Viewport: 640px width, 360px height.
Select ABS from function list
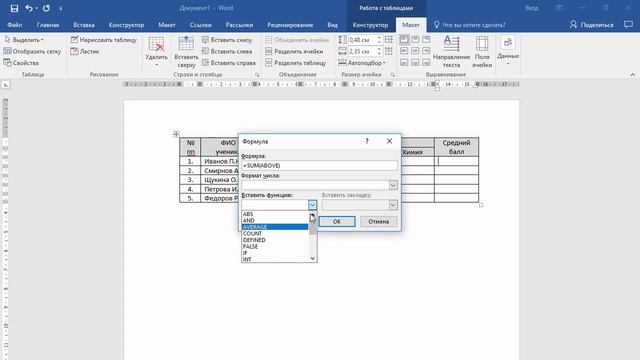(275, 214)
